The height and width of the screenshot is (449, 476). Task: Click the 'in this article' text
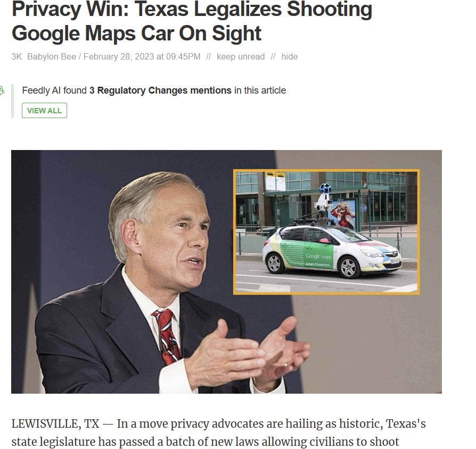tap(260, 90)
